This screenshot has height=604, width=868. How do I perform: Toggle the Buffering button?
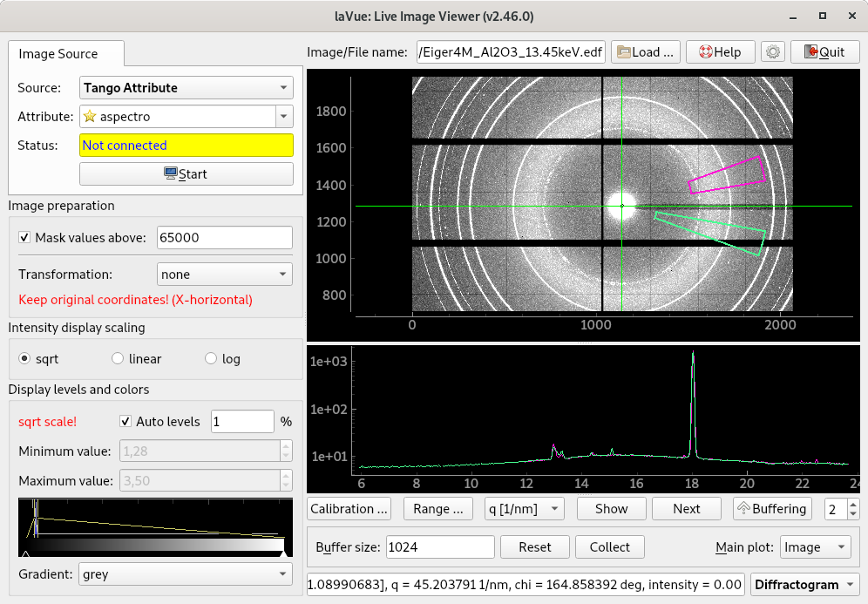pyautogui.click(x=772, y=509)
